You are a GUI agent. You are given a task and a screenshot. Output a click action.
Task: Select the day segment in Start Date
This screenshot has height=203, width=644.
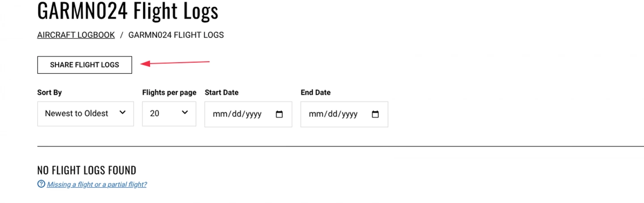235,114
